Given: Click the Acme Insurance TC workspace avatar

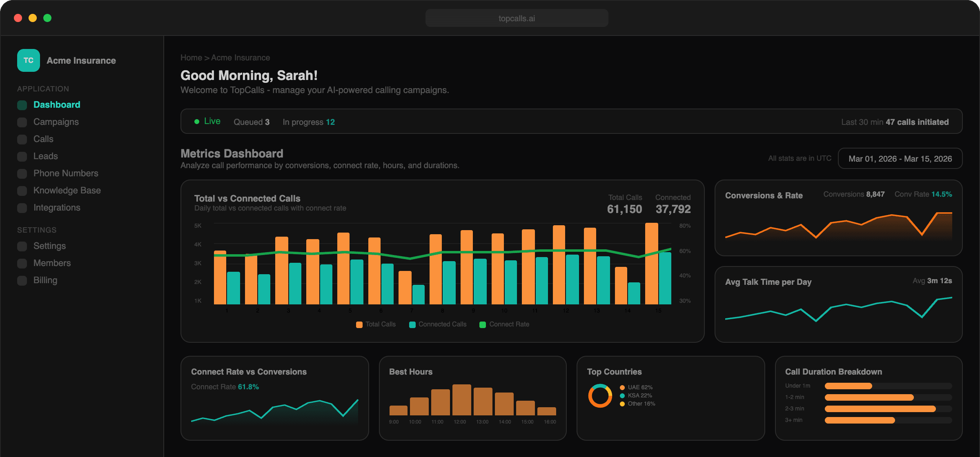Looking at the screenshot, I should pos(28,60).
